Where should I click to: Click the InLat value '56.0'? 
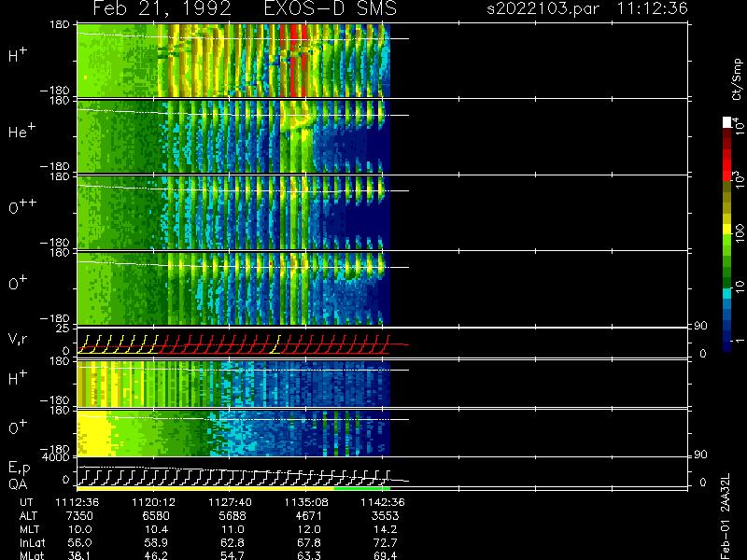click(x=80, y=542)
